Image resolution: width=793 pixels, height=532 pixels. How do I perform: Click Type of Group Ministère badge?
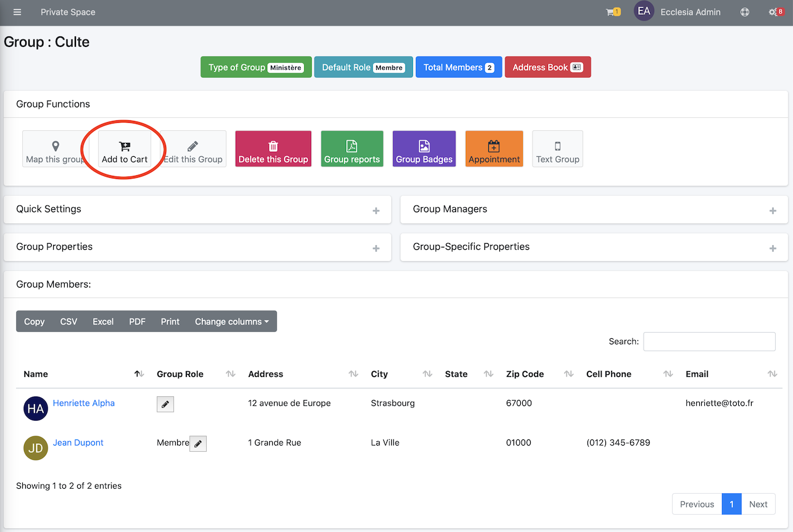tap(256, 67)
